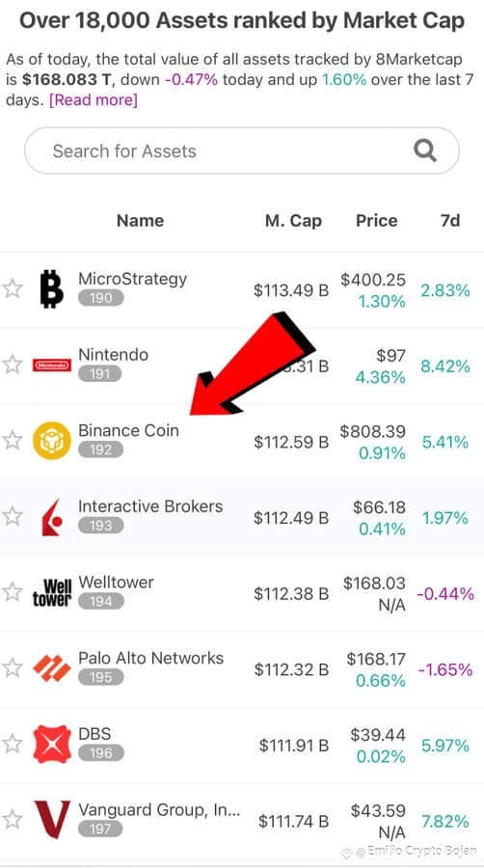Open the MicroStrategy Bitcoin logo
484x868 pixels.
point(51,289)
